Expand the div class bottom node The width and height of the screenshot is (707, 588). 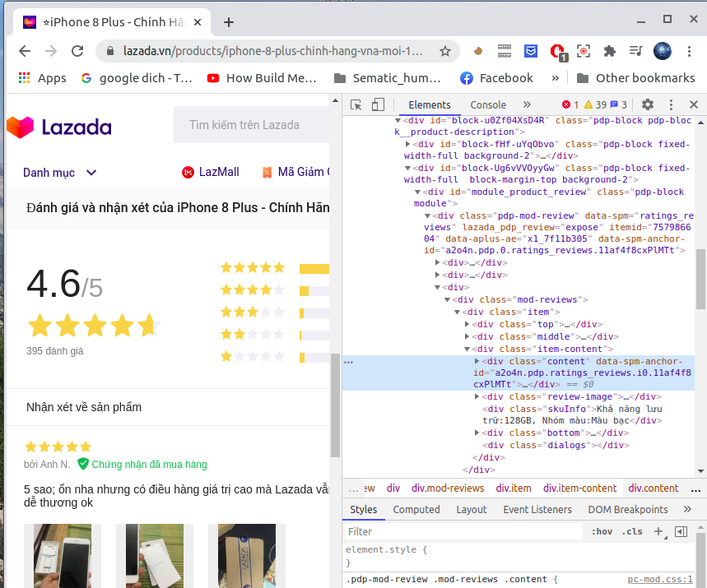coord(477,433)
